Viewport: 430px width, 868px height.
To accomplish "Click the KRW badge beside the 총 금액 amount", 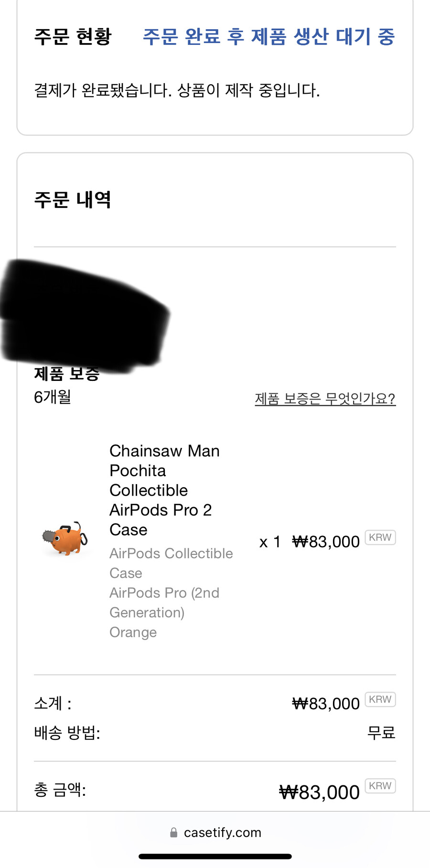I will tap(380, 786).
